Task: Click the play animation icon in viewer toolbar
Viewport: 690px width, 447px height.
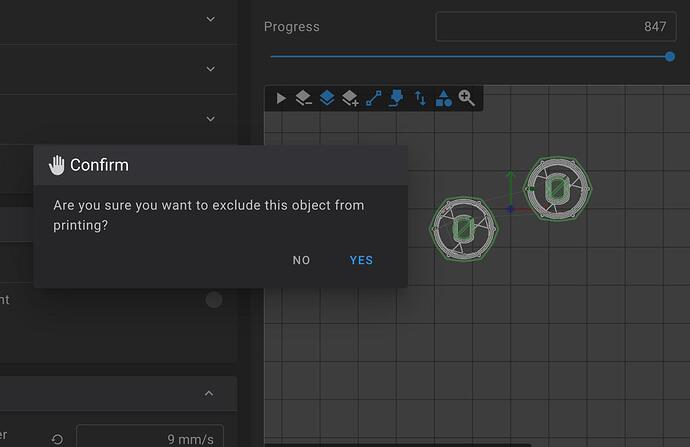Action: point(281,98)
